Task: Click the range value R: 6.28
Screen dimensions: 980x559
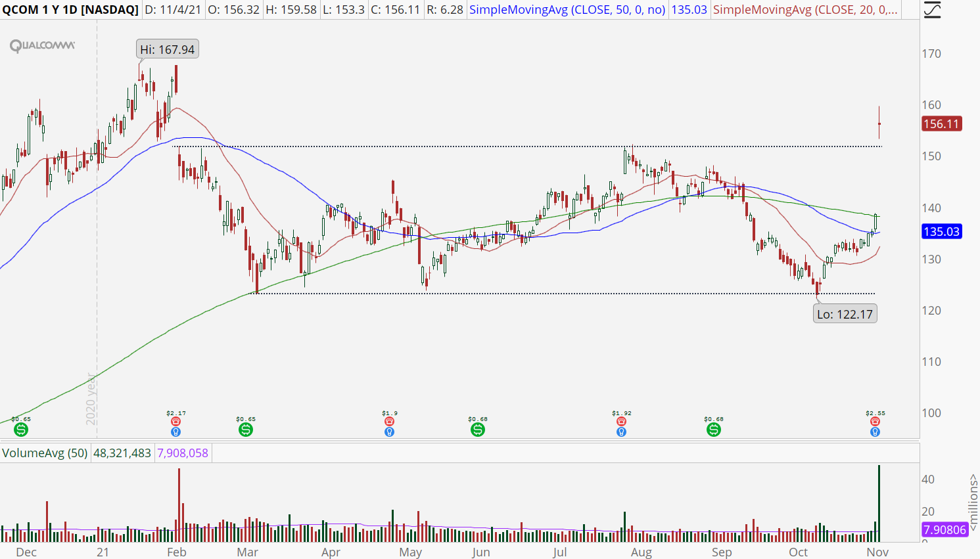Action: (x=445, y=10)
